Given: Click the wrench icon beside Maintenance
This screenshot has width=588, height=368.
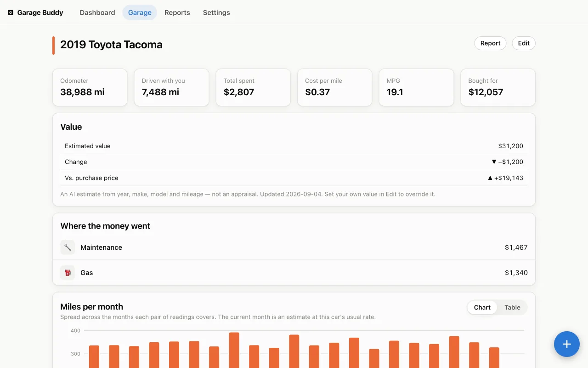Looking at the screenshot, I should [68, 247].
